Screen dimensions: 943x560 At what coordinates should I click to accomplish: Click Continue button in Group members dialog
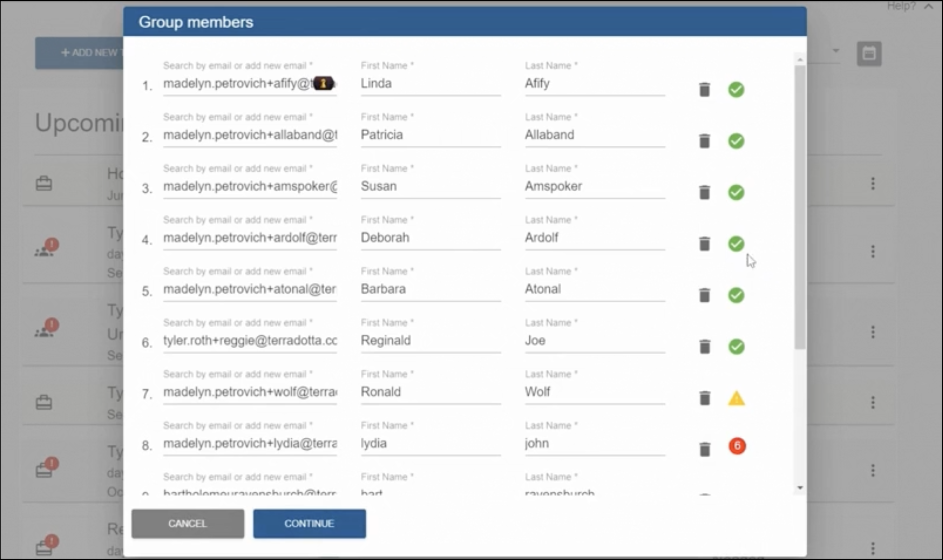[x=309, y=523]
